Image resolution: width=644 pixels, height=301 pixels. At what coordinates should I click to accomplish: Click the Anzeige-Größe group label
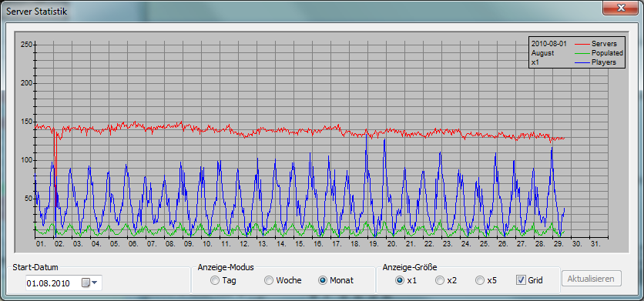[410, 267]
